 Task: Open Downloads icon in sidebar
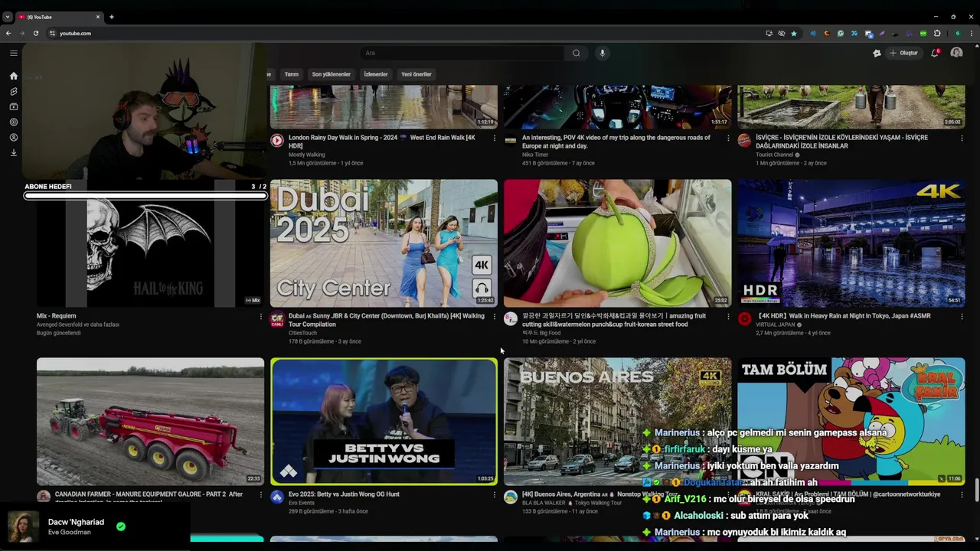coord(13,152)
